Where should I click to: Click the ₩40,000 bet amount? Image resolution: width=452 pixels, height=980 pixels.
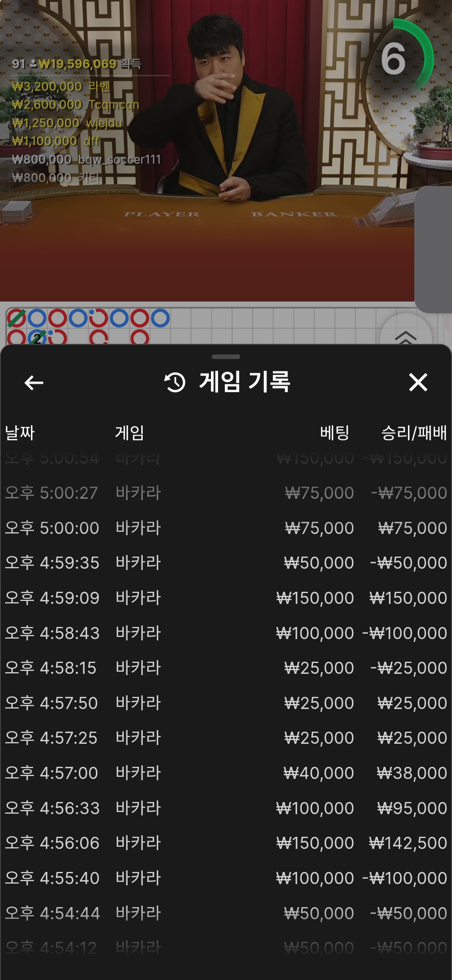pos(318,773)
